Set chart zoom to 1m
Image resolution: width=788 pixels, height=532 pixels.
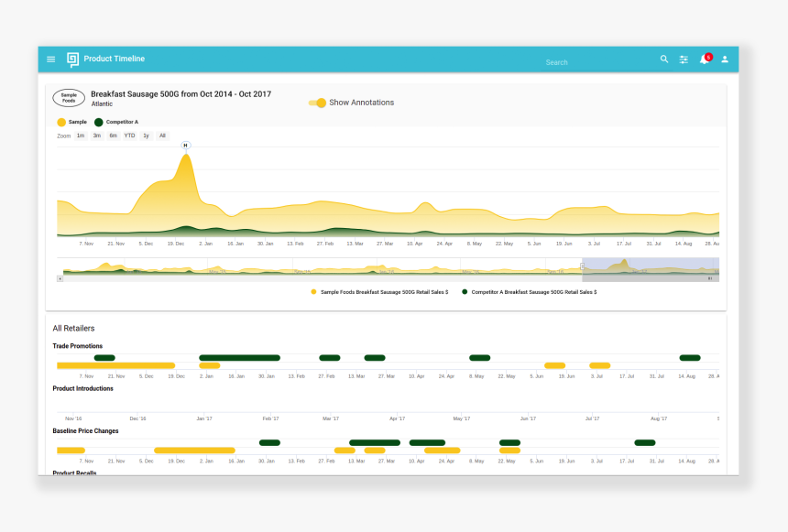[81, 136]
